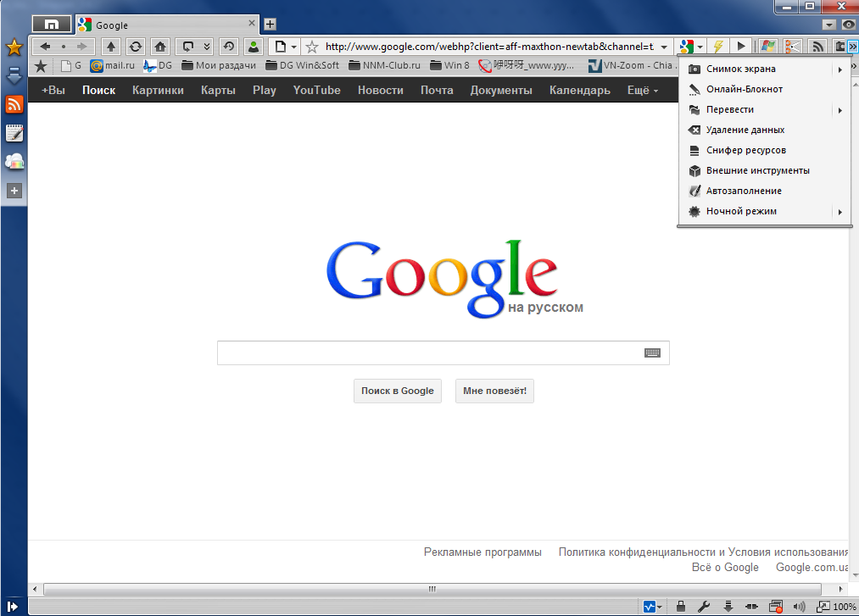Reload the page with the refresh icon
The width and height of the screenshot is (859, 616).
(x=136, y=47)
